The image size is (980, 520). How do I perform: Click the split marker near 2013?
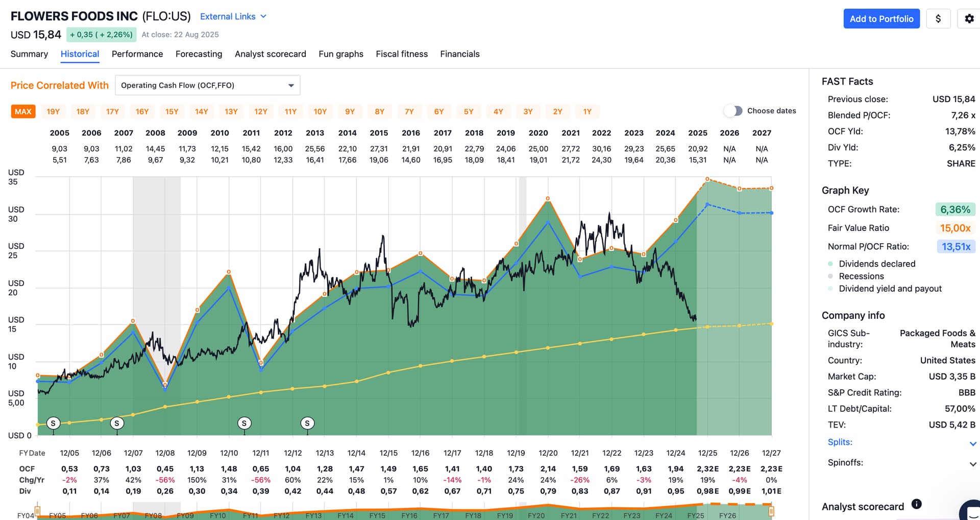pyautogui.click(x=307, y=423)
